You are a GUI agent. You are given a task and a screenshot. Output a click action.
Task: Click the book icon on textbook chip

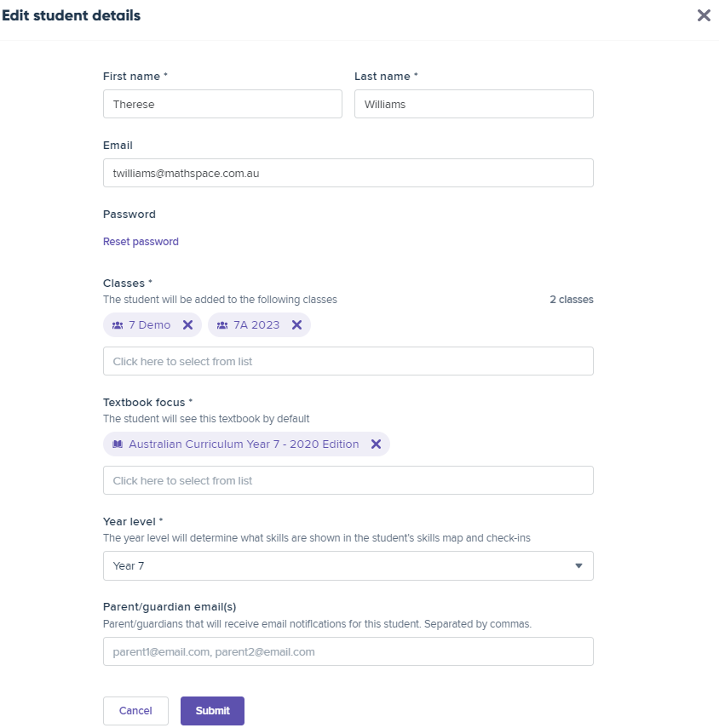pyautogui.click(x=118, y=444)
